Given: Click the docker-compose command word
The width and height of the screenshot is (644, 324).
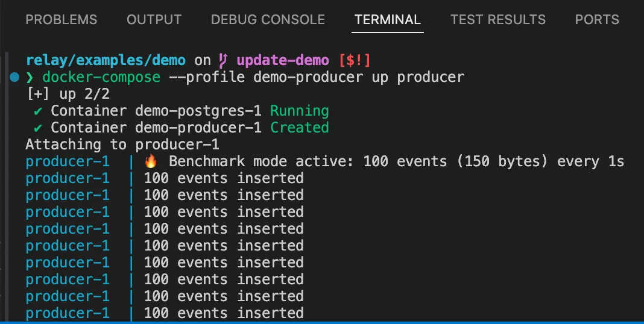Looking at the screenshot, I should point(101,77).
